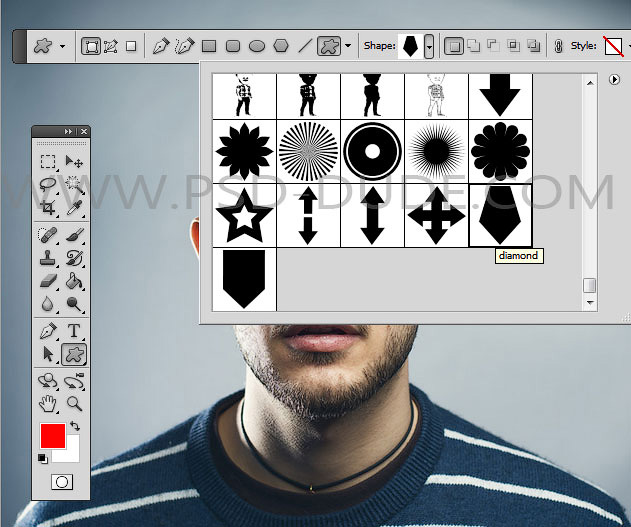This screenshot has width=631, height=527.
Task: Choose the five-point star frame shape
Action: (x=244, y=215)
